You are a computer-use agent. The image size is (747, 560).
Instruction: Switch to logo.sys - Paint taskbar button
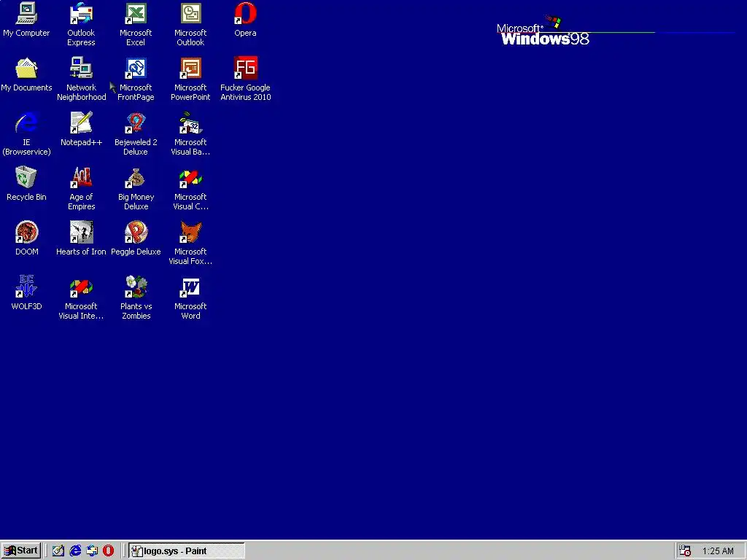pos(186,551)
